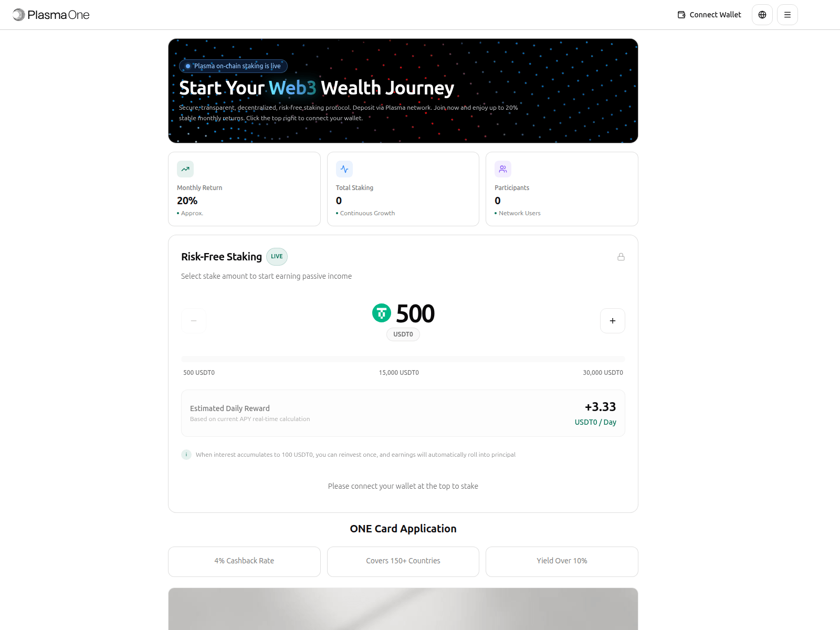Increase stake amount with plus button
Viewport: 840px width, 630px height.
click(x=613, y=321)
